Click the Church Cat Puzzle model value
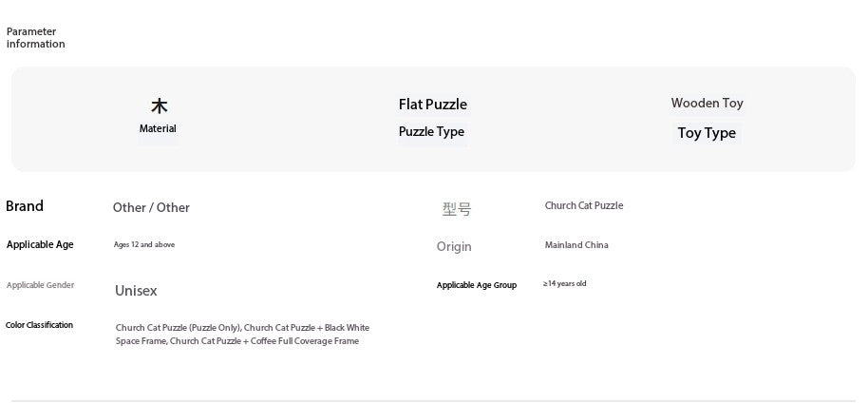This screenshot has height=403, width=868. (584, 206)
